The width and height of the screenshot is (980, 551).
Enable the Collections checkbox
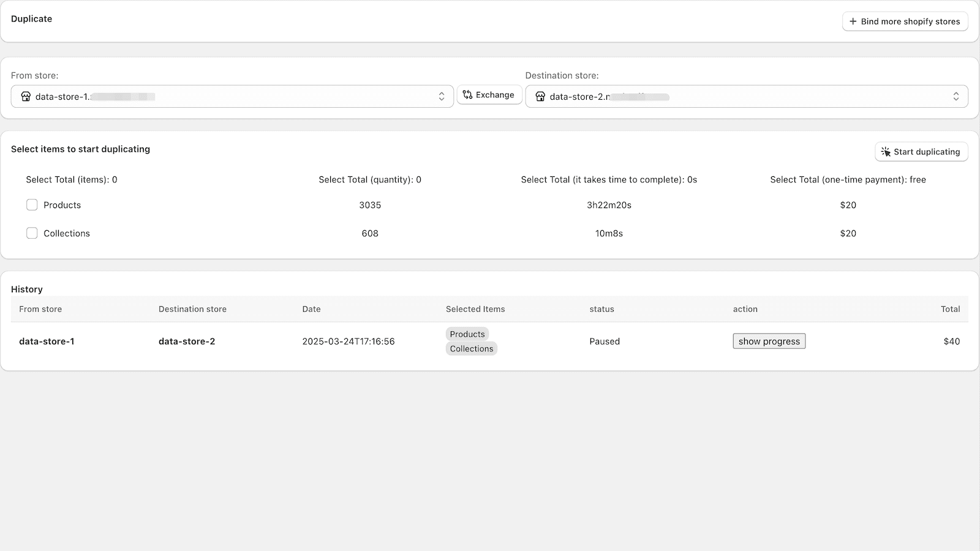32,233
